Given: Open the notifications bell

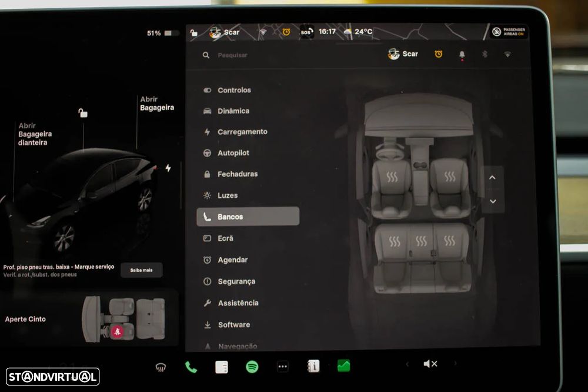Looking at the screenshot, I should pos(462,55).
